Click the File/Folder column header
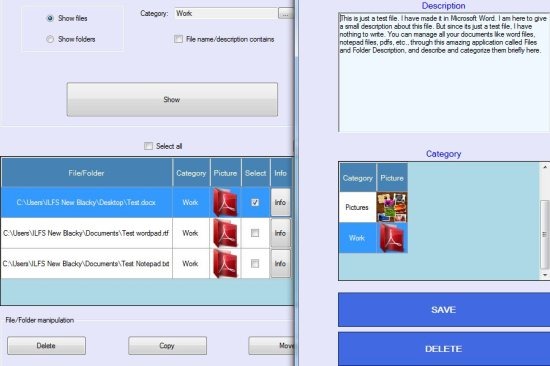 [x=86, y=173]
